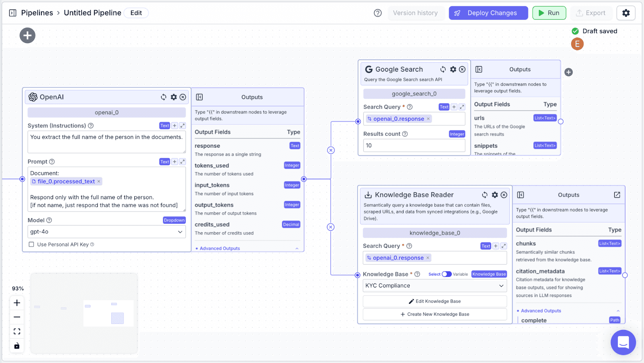The height and width of the screenshot is (363, 644).
Task: Enable Use Personal API Key checkbox
Action: 31,244
